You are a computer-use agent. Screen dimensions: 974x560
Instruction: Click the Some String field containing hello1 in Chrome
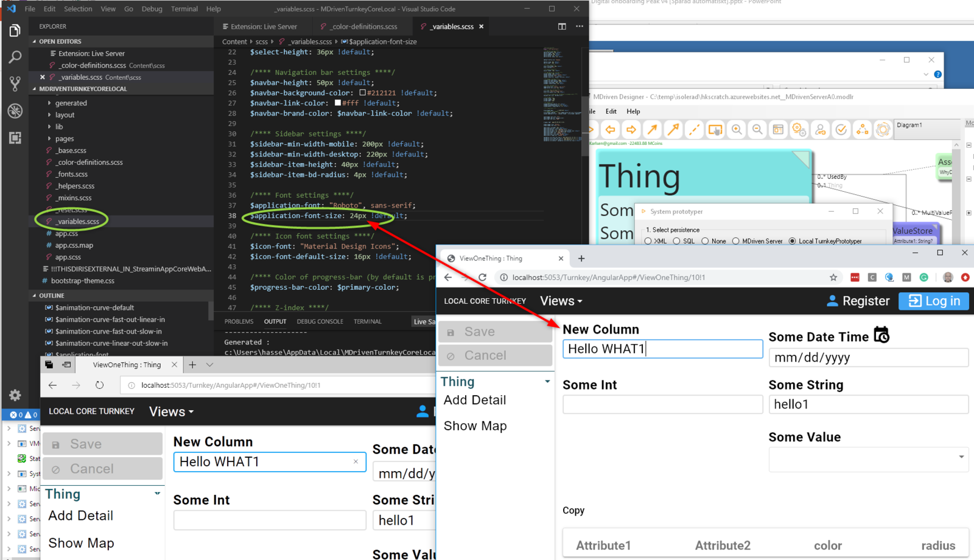tap(868, 404)
